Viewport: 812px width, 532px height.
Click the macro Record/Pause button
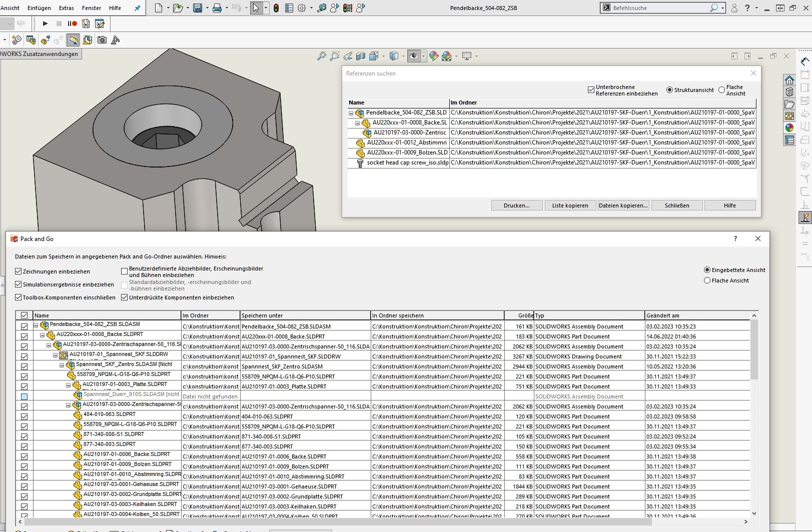click(72, 23)
